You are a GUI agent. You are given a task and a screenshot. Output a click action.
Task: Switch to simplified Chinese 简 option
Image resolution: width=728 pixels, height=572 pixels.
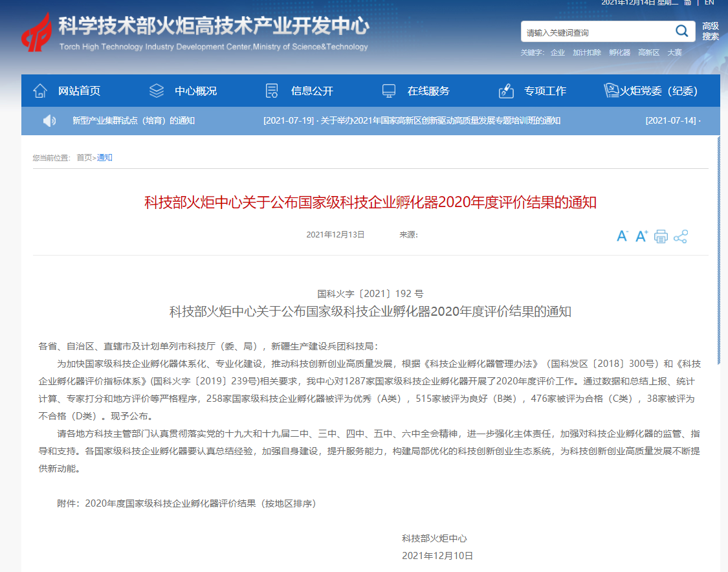pos(688,3)
